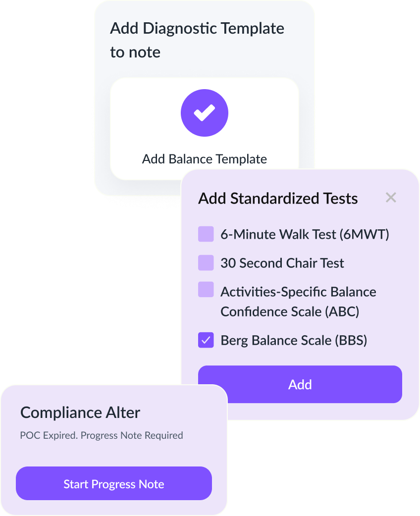
Task: Uncheck the Berg Balance Scale checkbox
Action: click(x=206, y=340)
